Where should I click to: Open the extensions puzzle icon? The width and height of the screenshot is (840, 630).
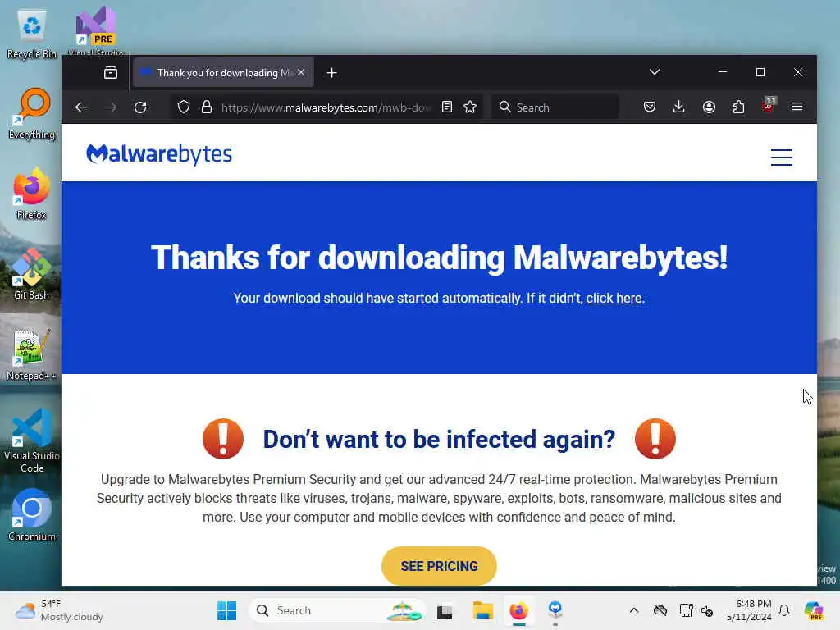click(738, 107)
